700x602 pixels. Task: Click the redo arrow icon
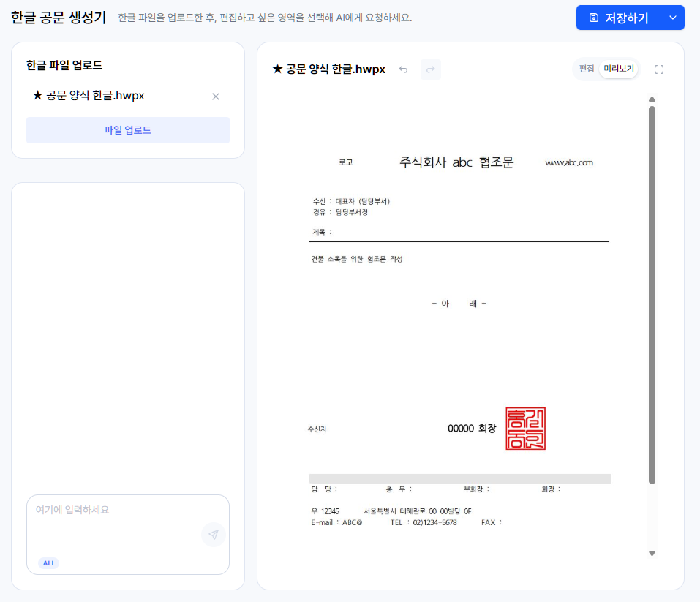pos(431,69)
